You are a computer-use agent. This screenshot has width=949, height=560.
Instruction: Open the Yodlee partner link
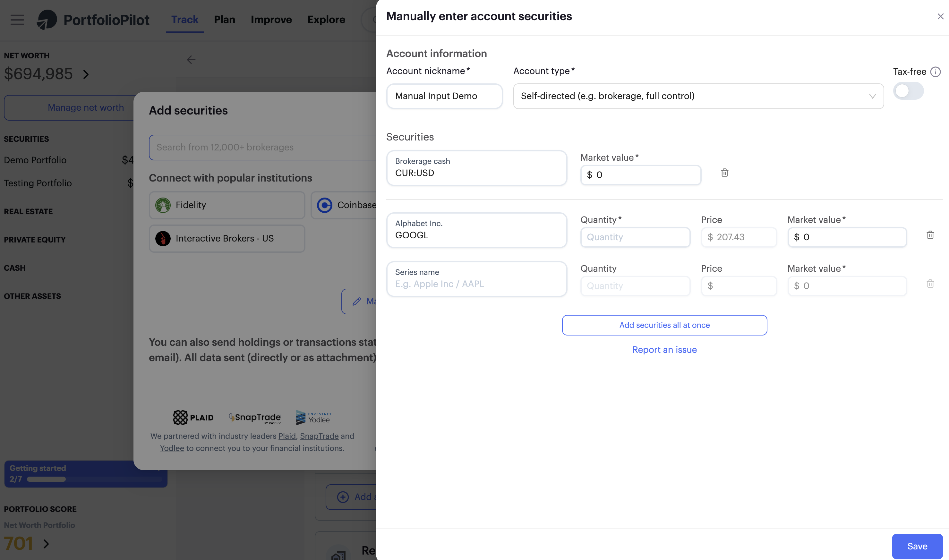click(x=172, y=448)
